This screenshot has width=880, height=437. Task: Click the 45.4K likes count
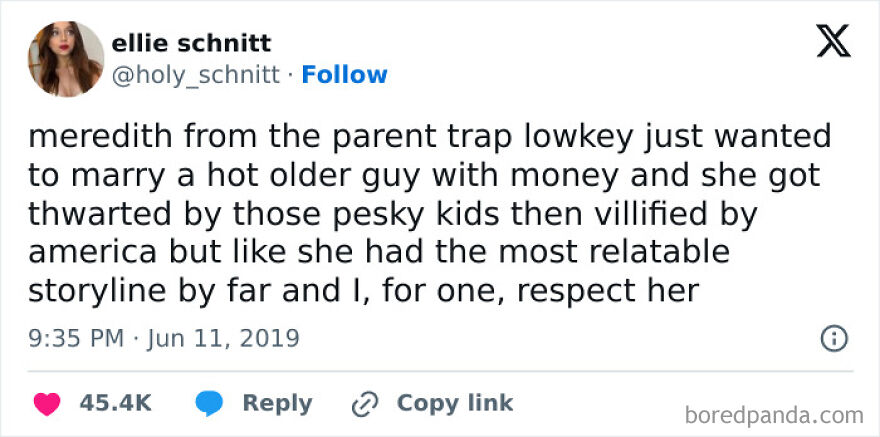tap(115, 403)
